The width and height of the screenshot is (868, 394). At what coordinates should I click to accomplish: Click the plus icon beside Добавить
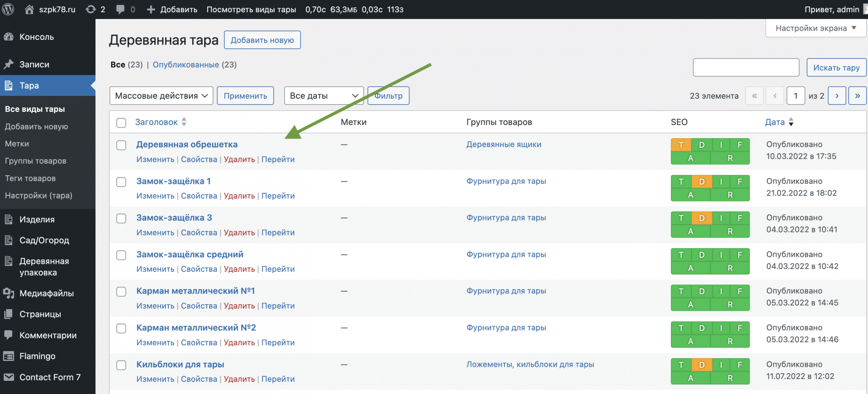click(151, 10)
